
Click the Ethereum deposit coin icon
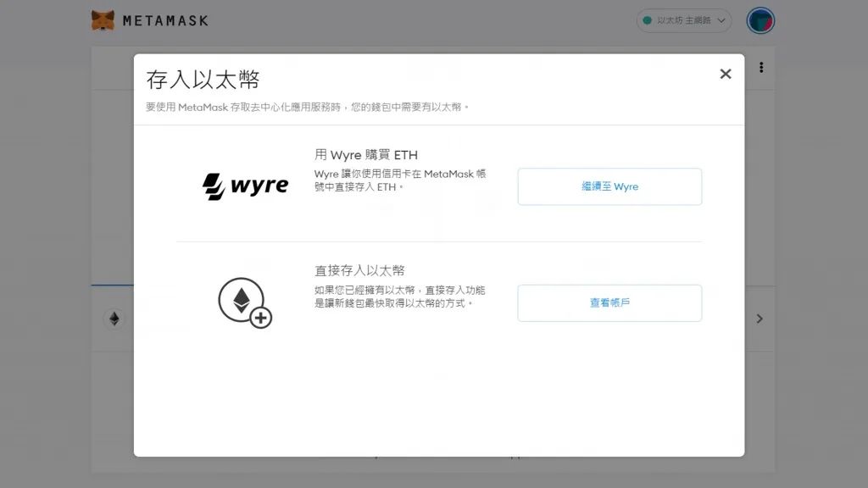click(x=245, y=302)
